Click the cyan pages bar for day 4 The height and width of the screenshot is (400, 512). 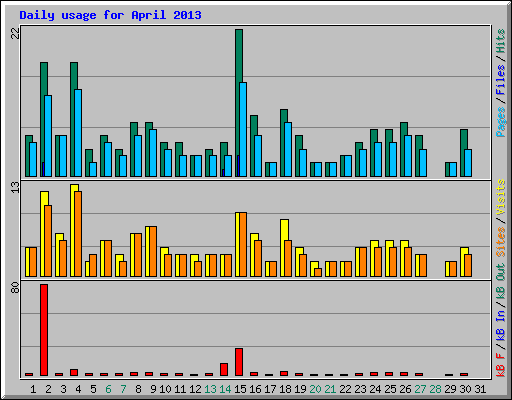(78, 133)
